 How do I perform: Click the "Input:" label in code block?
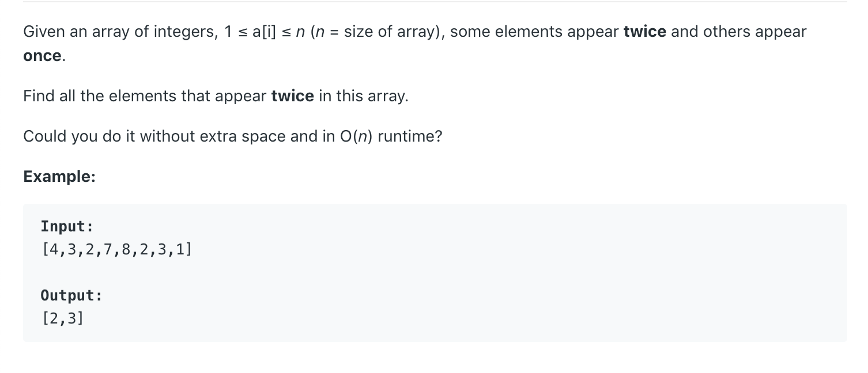point(67,226)
